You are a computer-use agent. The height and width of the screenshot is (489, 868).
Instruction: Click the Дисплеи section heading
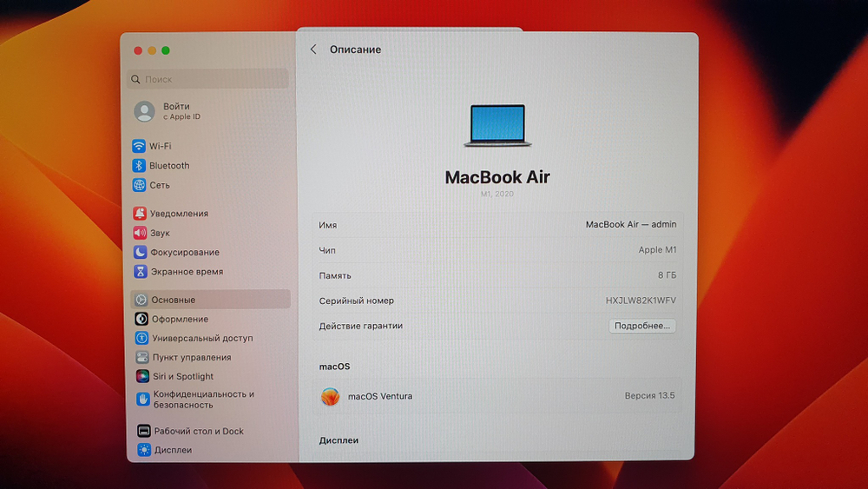tap(339, 440)
